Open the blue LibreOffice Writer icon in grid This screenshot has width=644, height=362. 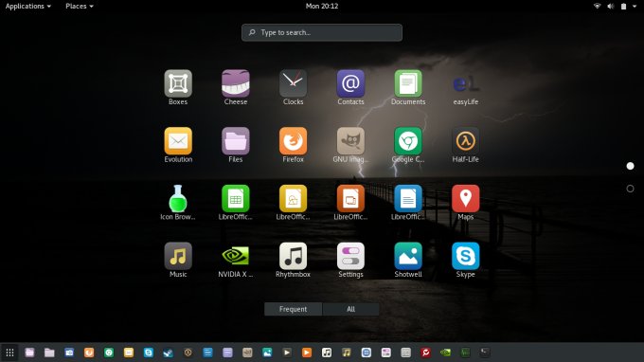pyautogui.click(x=408, y=199)
